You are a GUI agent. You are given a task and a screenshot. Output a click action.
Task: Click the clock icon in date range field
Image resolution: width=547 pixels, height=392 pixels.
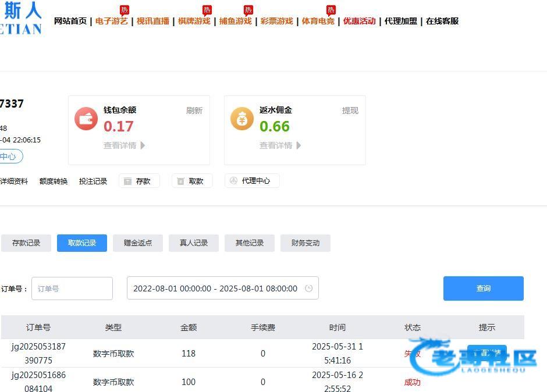coord(308,288)
